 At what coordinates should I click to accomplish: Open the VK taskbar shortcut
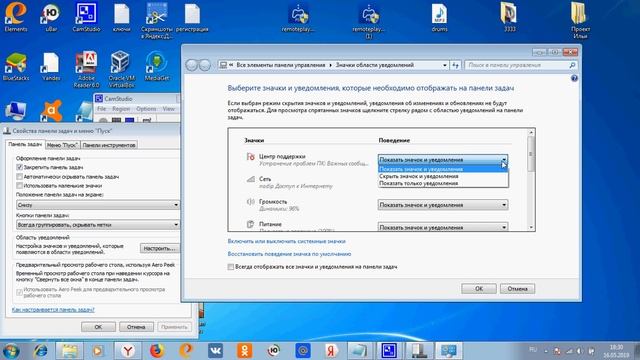pos(215,351)
